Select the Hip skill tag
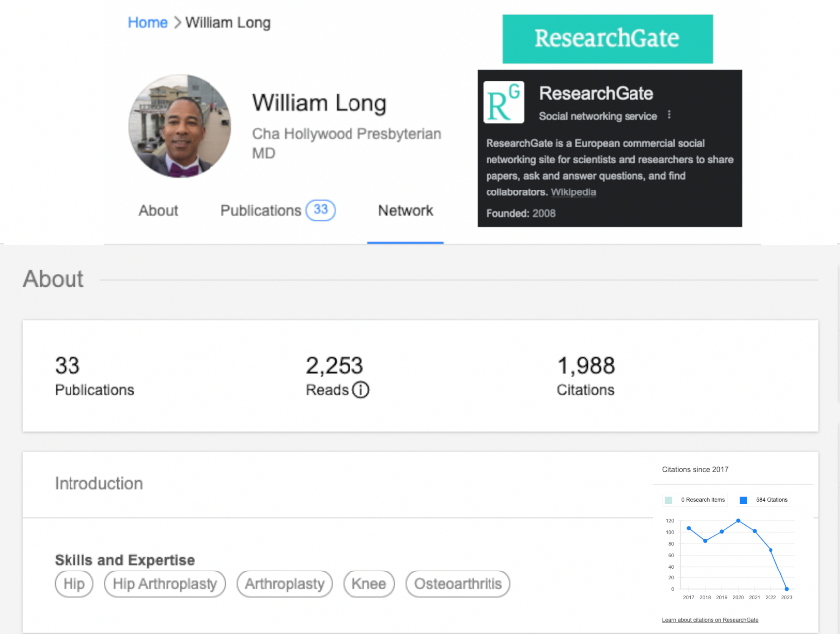 tap(73, 584)
